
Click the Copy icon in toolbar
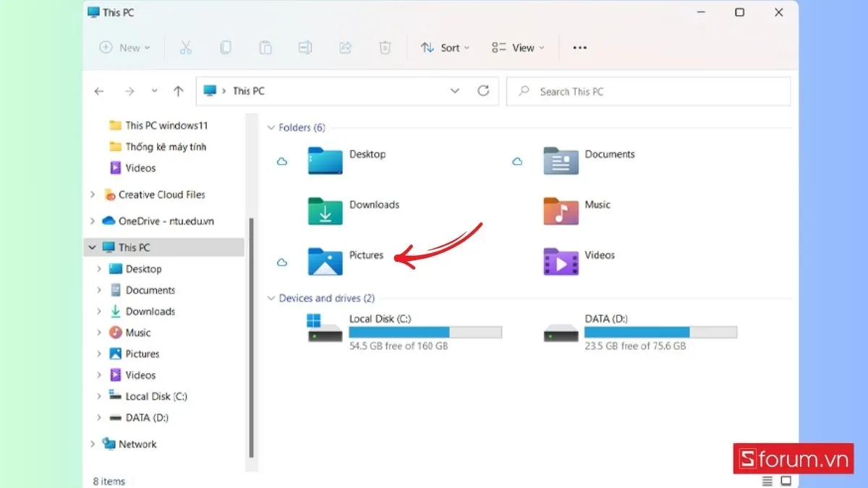coord(226,48)
